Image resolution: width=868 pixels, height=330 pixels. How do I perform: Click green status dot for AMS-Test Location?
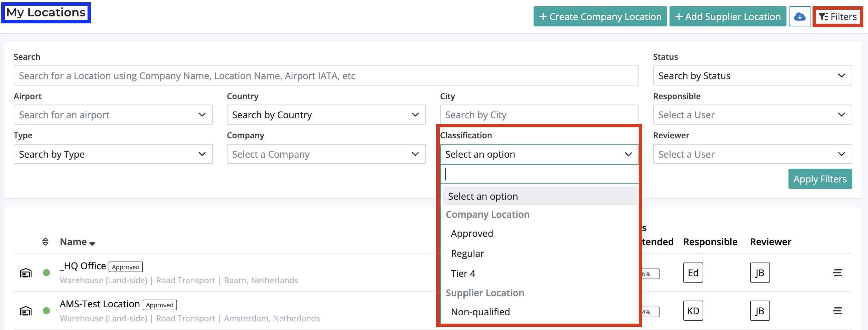point(46,311)
